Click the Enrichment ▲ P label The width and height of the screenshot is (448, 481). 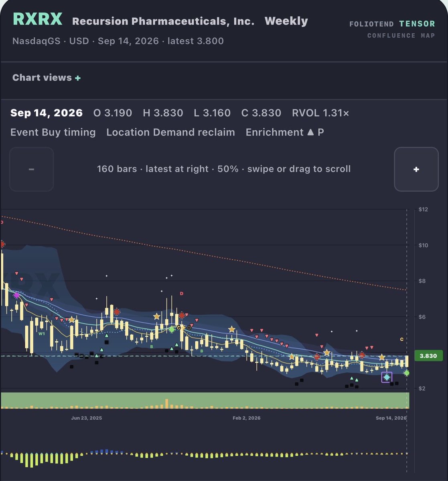[x=285, y=132]
